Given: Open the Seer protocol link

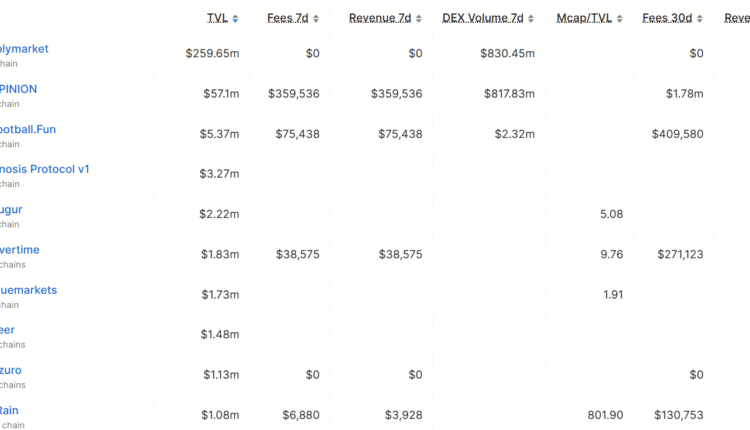Looking at the screenshot, I should pyautogui.click(x=8, y=330).
